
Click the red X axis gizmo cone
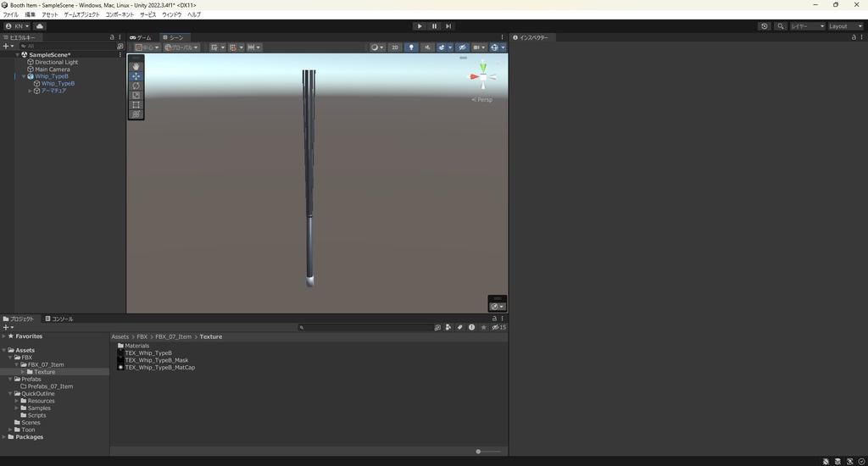474,77
